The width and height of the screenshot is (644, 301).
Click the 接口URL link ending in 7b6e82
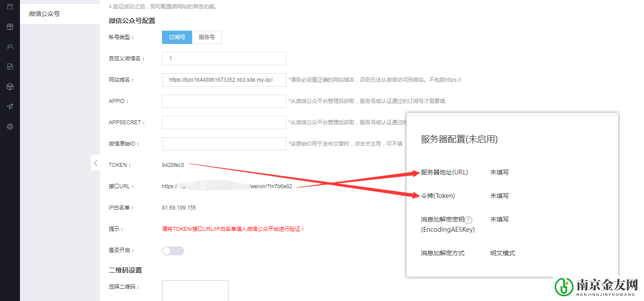227,186
